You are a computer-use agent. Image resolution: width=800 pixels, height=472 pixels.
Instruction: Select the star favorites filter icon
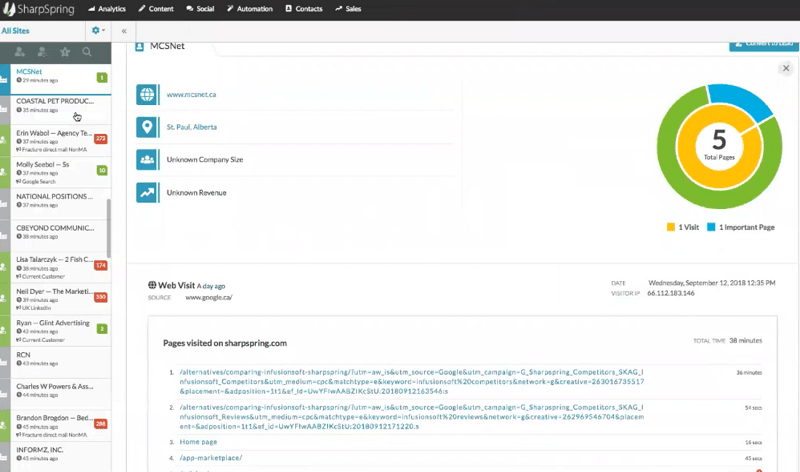tap(65, 51)
